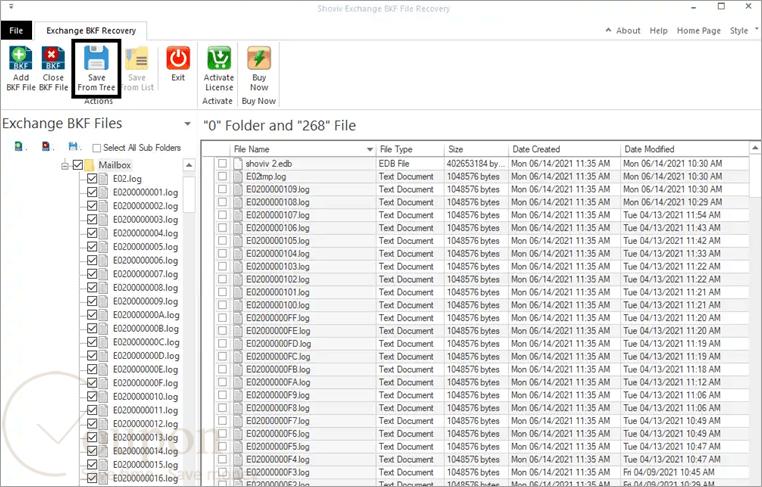This screenshot has height=487, width=762.
Task: Tick the checkbox for E02000000FE.log row
Action: point(222,330)
